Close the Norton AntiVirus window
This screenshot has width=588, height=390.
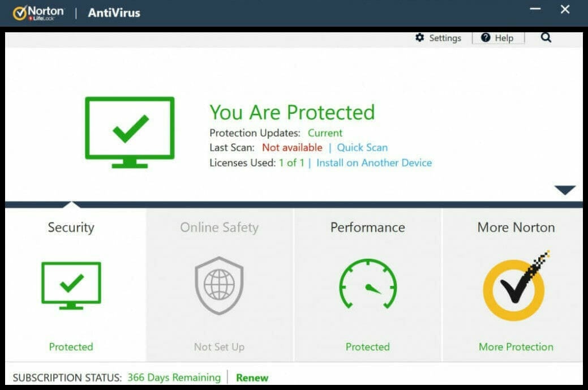pos(565,10)
